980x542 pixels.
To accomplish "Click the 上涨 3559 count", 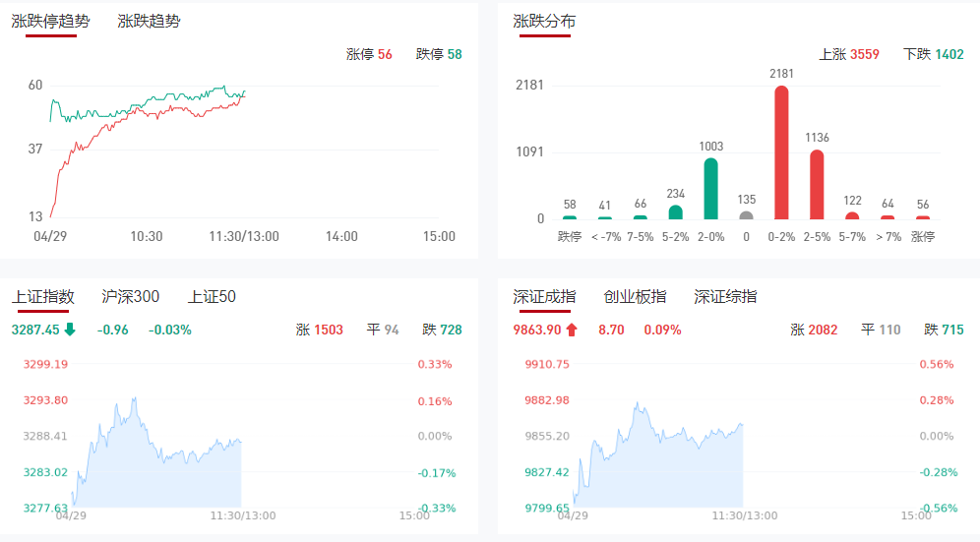I will pos(849,54).
